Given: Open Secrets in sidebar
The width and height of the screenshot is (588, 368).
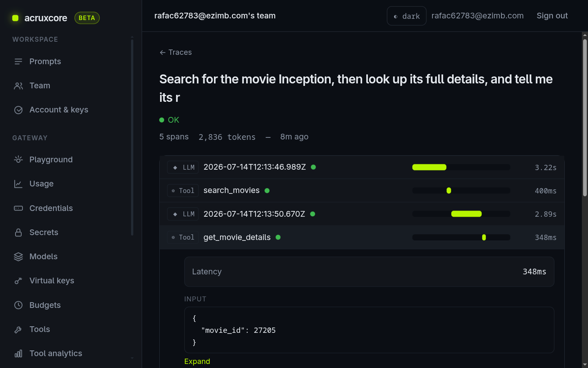Looking at the screenshot, I should coord(44,232).
